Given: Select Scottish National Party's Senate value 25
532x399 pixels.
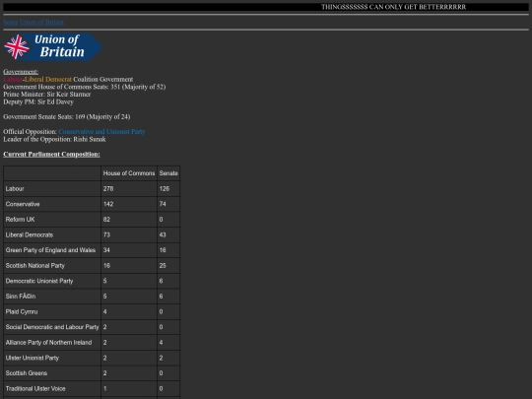Looking at the screenshot, I should (x=163, y=266).
